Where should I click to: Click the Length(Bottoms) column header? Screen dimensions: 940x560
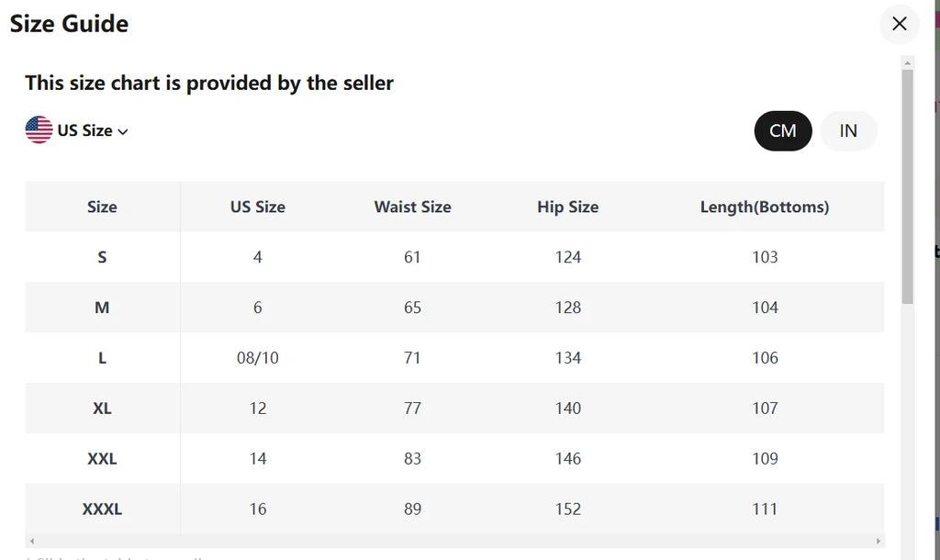[x=764, y=207]
